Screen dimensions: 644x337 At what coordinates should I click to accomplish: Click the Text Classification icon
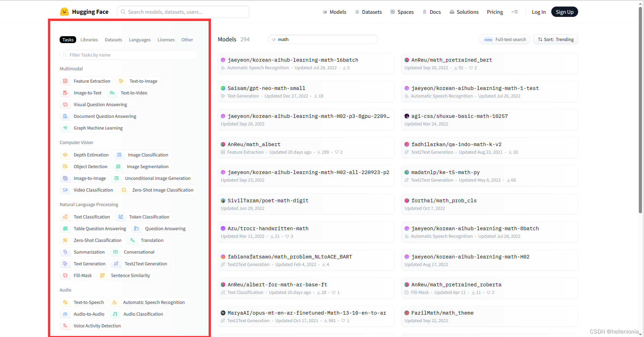point(65,217)
